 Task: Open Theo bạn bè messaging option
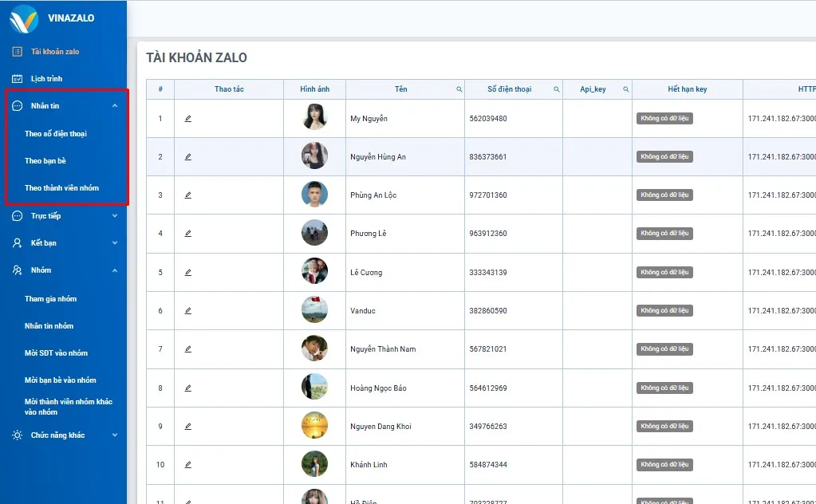click(x=45, y=161)
